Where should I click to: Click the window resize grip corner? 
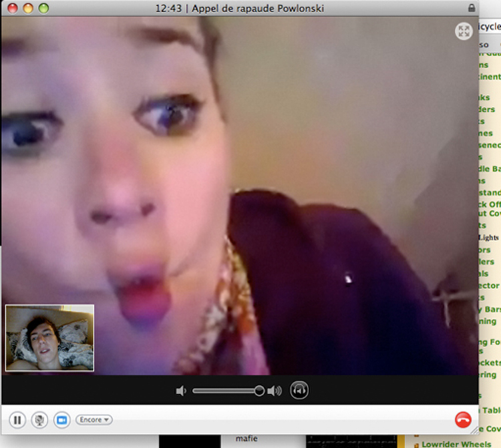475,431
